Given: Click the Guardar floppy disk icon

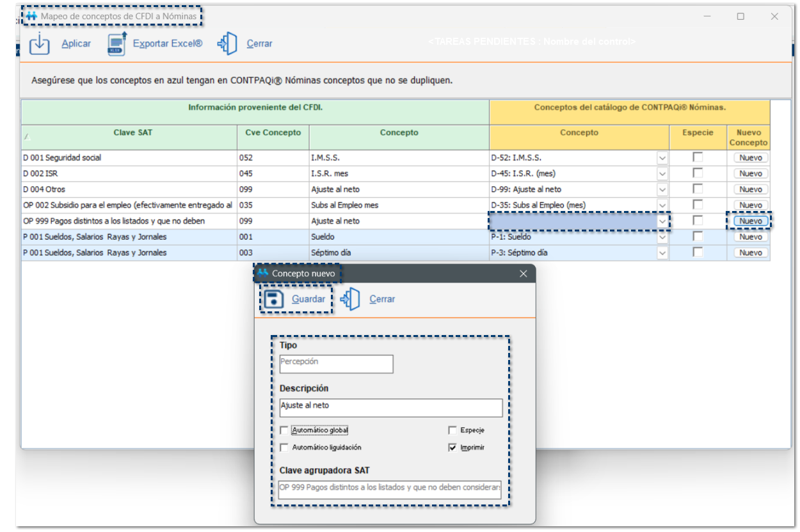Looking at the screenshot, I should click(x=274, y=299).
